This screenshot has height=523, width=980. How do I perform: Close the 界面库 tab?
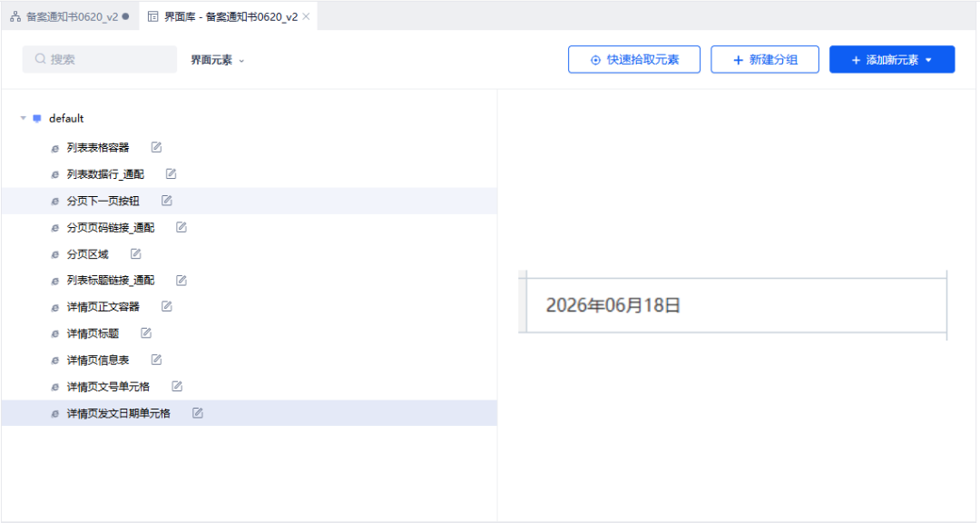(x=307, y=17)
